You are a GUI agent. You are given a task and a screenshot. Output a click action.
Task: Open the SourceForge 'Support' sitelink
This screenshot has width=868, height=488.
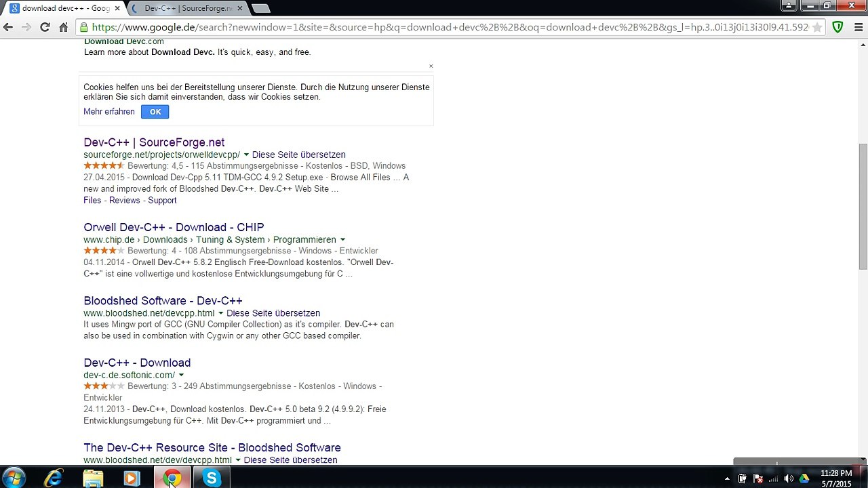coord(162,200)
